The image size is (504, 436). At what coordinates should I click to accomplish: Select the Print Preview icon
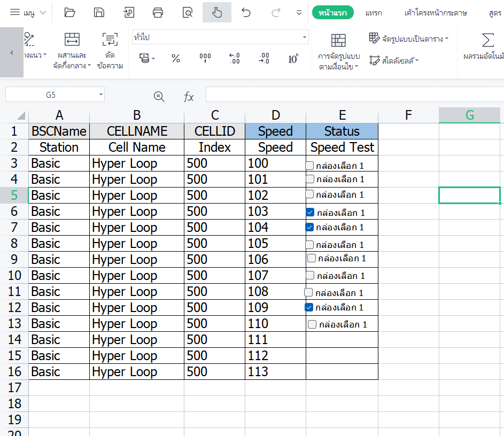pyautogui.click(x=187, y=12)
